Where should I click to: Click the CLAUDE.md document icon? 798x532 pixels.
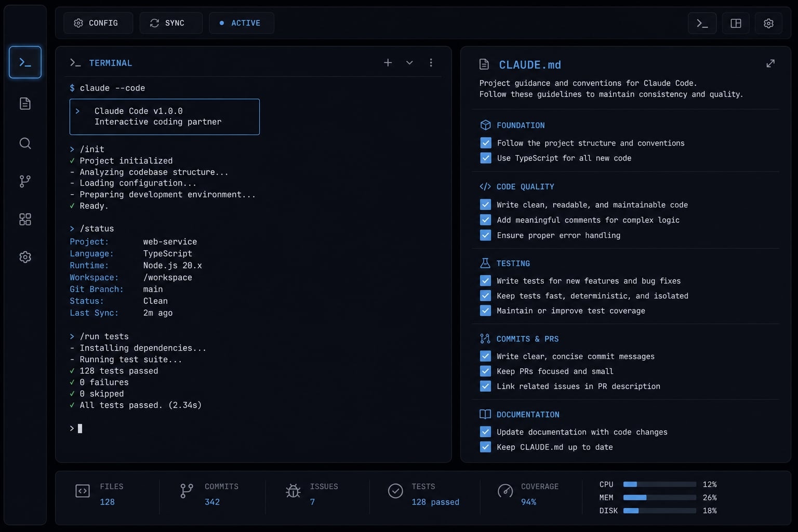tap(484, 64)
